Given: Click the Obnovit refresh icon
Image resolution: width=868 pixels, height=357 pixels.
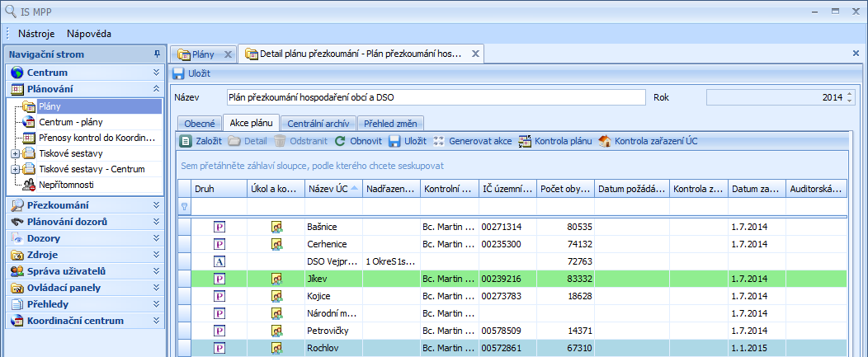Looking at the screenshot, I should coord(341,141).
